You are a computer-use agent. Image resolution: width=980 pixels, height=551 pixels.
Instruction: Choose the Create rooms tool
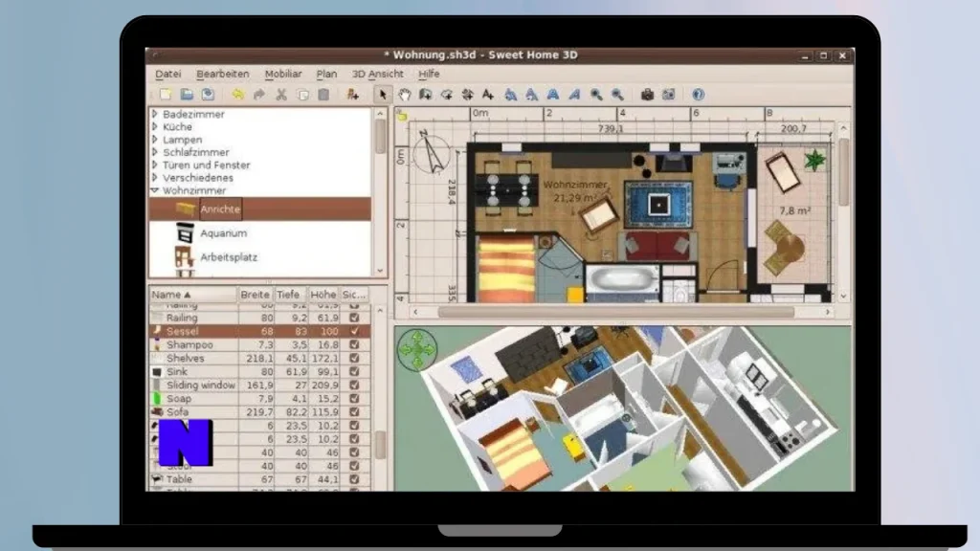click(x=447, y=95)
